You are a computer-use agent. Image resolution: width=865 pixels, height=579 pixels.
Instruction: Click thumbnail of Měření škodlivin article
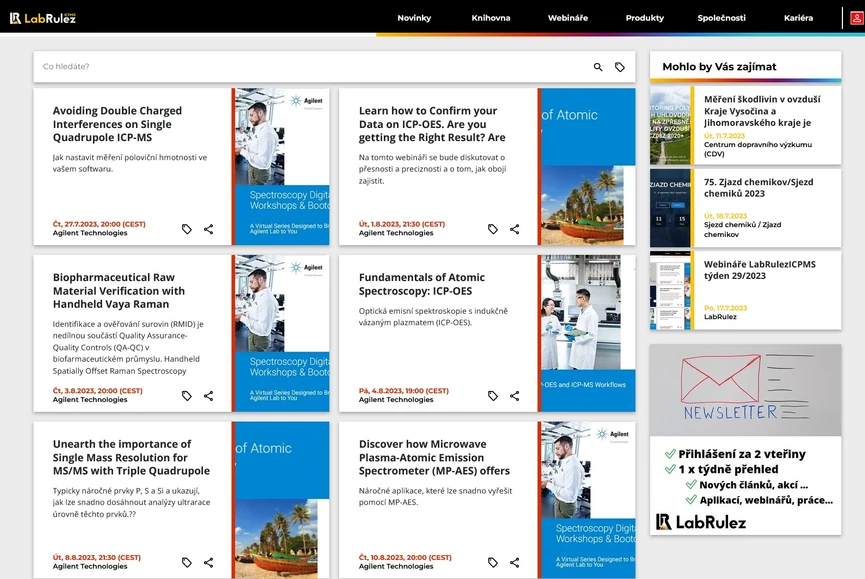[x=671, y=125]
